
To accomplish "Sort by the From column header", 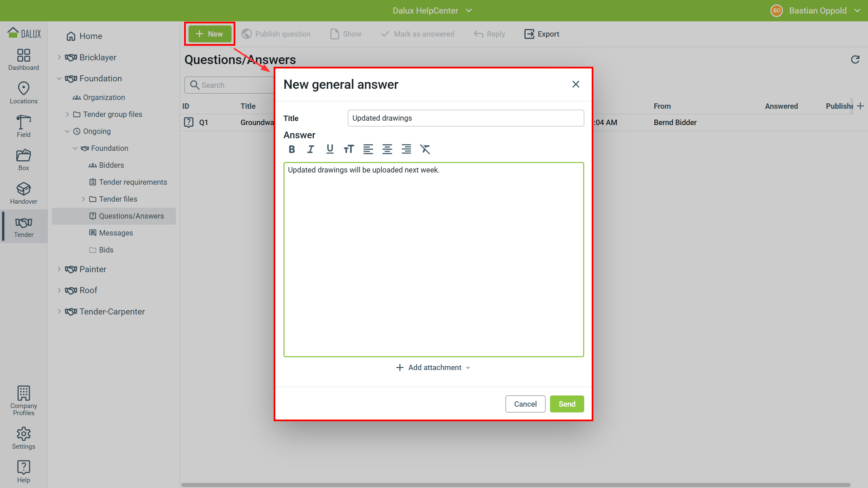I will (662, 106).
